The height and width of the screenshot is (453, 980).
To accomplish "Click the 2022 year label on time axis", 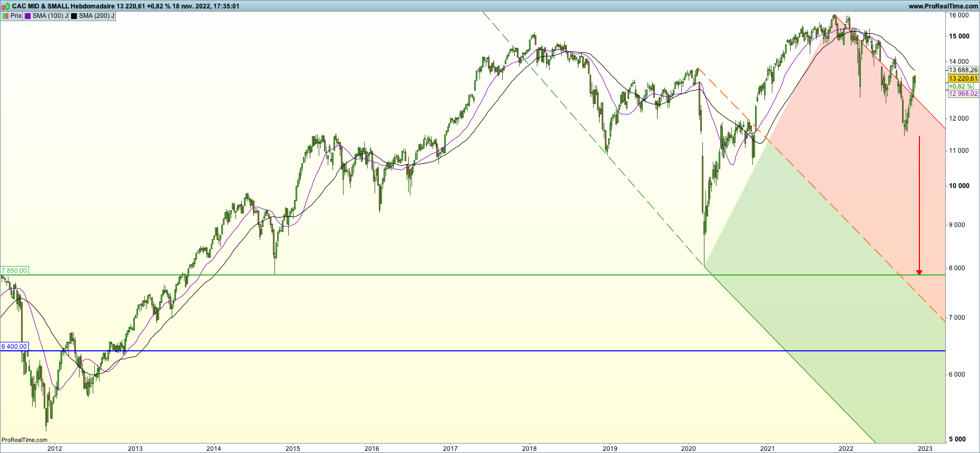I will point(846,449).
